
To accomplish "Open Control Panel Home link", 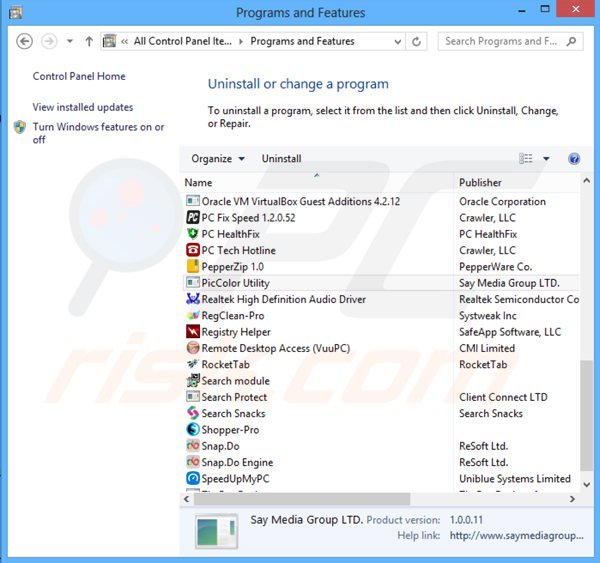I will [x=79, y=76].
